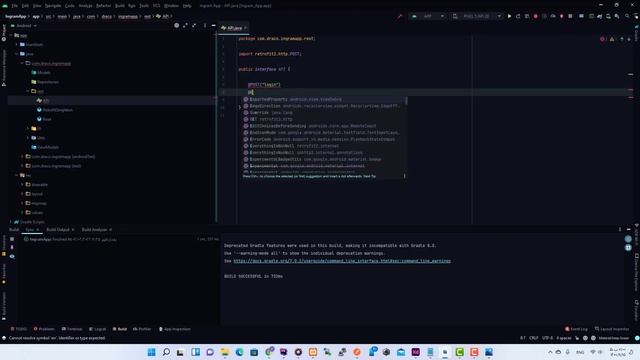Viewport: 640px width, 360px height.
Task: Click the make project hammer icon
Action: 400,16
